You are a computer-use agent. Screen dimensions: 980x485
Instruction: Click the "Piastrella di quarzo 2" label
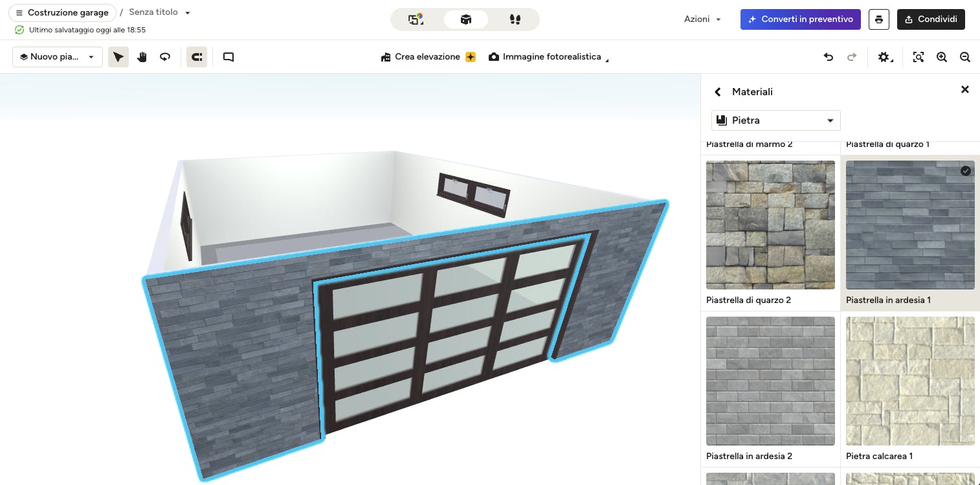pos(749,300)
